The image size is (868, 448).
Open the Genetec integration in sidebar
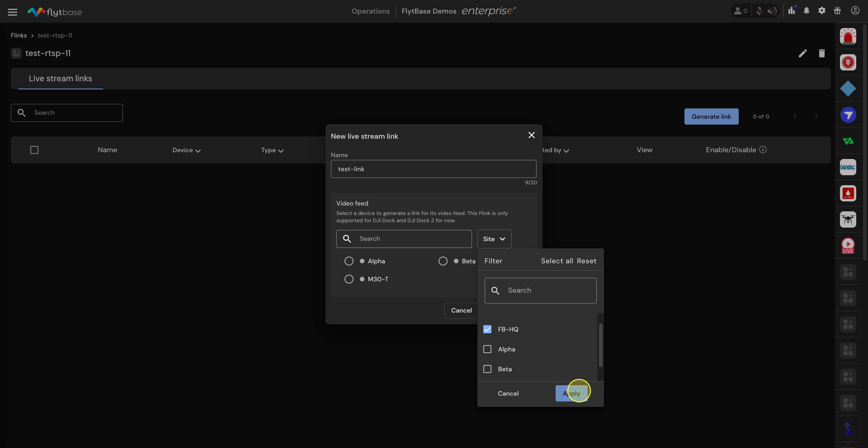[848, 168]
